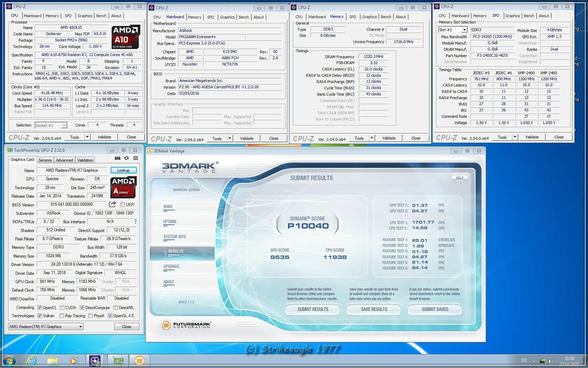Click Close button in GPU-Z
The width and height of the screenshot is (588, 368).
pos(126,327)
